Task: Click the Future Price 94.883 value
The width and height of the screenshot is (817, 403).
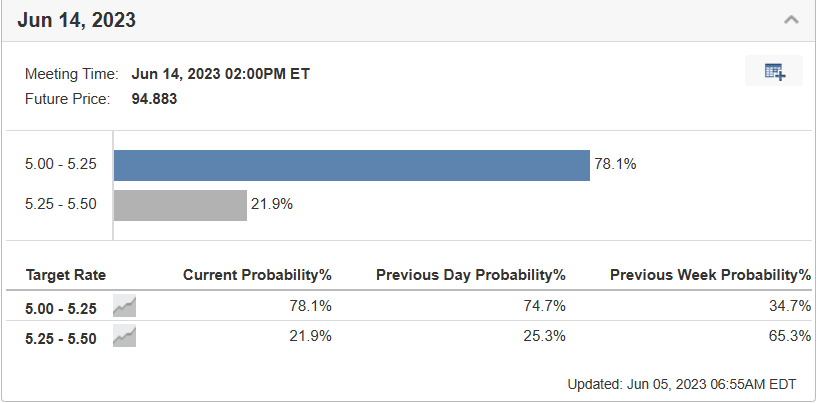Action: [154, 99]
